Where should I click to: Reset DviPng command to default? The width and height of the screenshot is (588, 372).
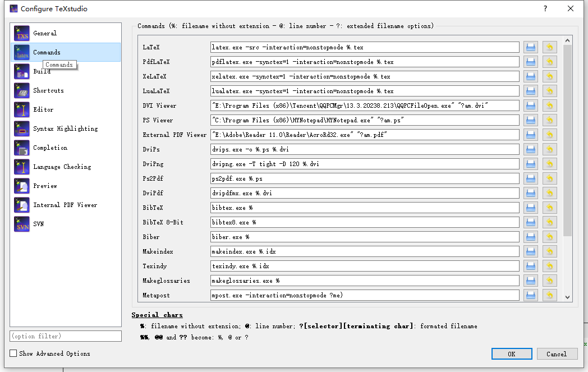549,164
